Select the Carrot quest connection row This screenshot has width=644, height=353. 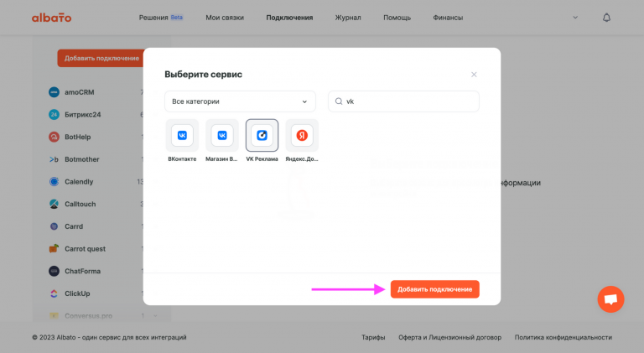pyautogui.click(x=96, y=249)
